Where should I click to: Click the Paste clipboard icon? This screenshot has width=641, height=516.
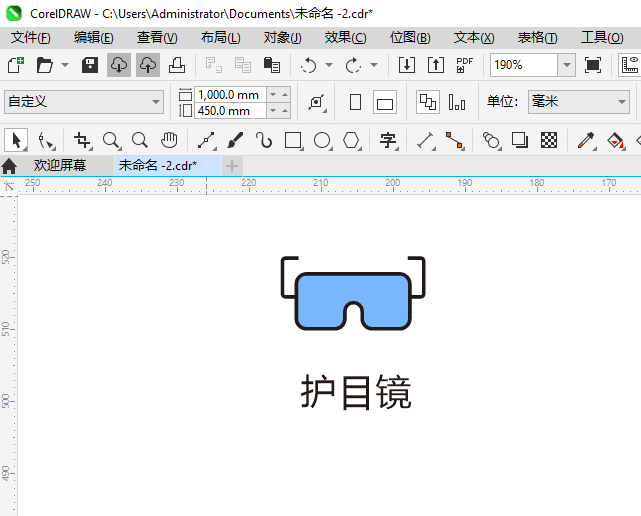272,65
